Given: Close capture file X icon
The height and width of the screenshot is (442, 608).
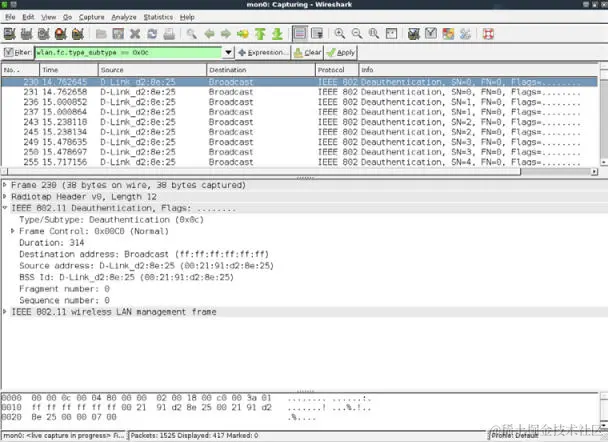Looking at the screenshot, I should tap(135, 34).
